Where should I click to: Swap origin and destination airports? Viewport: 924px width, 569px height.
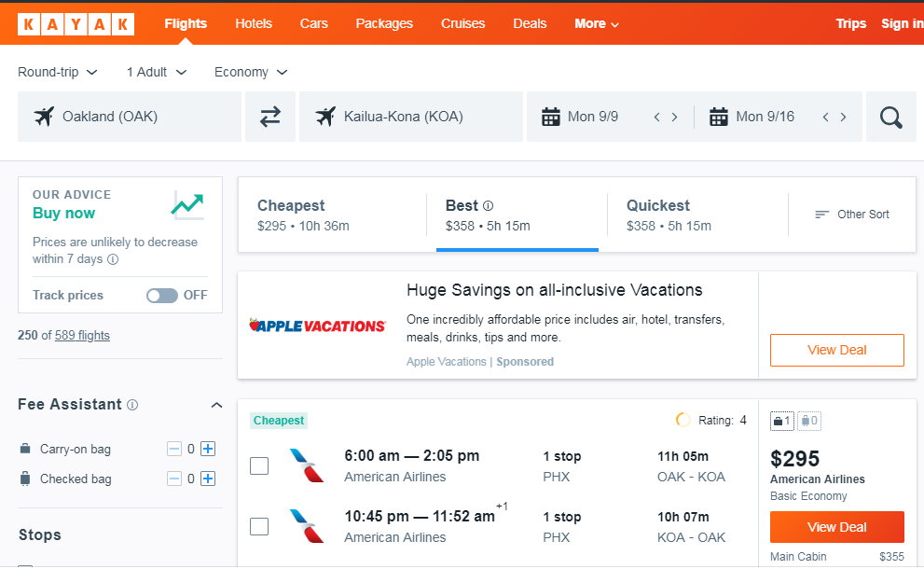point(269,117)
